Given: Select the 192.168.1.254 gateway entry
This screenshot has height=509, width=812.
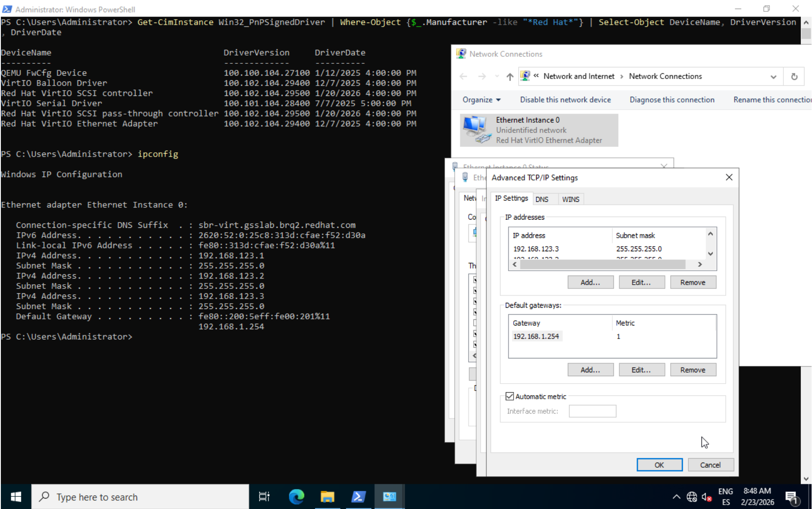Looking at the screenshot, I should pos(536,336).
